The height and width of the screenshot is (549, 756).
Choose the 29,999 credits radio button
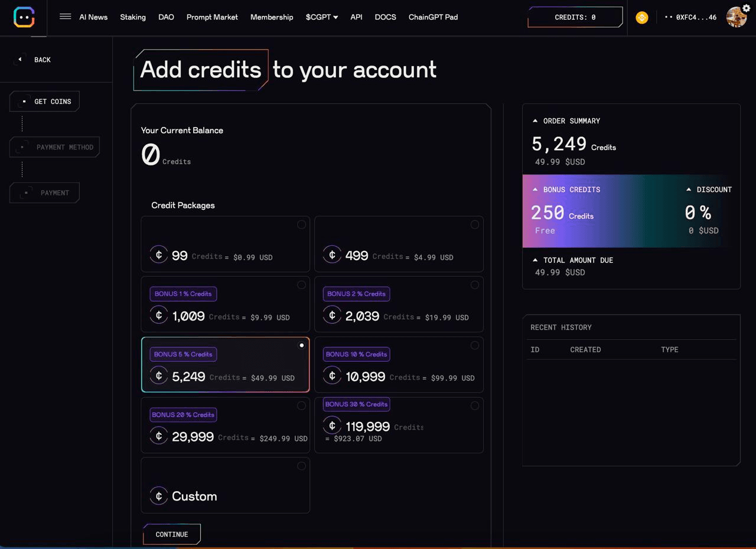(x=301, y=405)
